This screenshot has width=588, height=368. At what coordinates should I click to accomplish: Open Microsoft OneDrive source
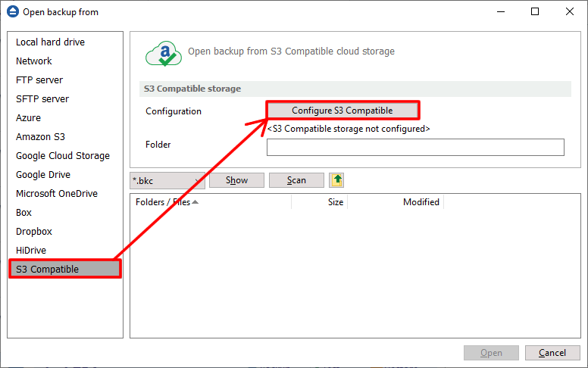(57, 194)
